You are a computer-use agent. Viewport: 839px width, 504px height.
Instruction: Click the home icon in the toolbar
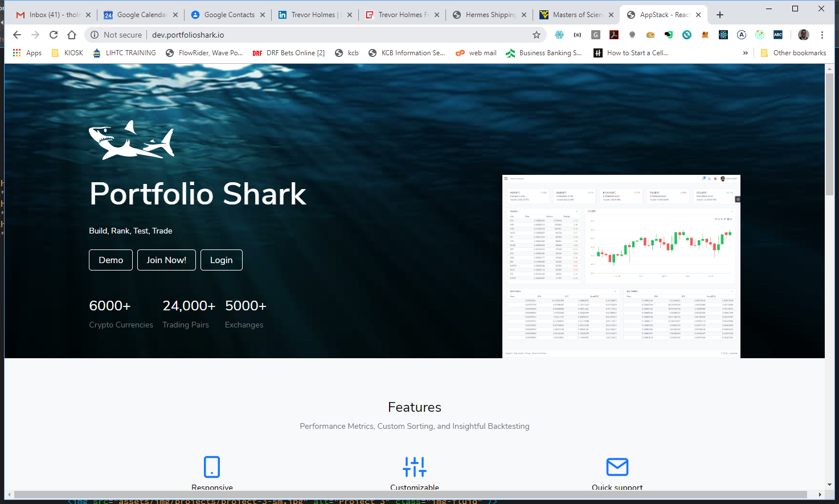(x=73, y=35)
